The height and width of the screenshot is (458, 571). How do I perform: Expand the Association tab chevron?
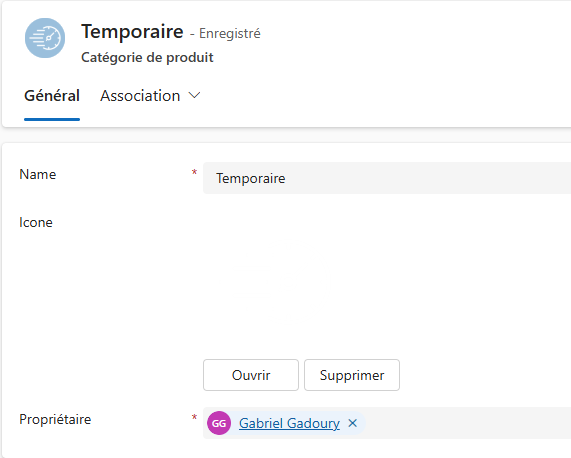click(x=194, y=95)
